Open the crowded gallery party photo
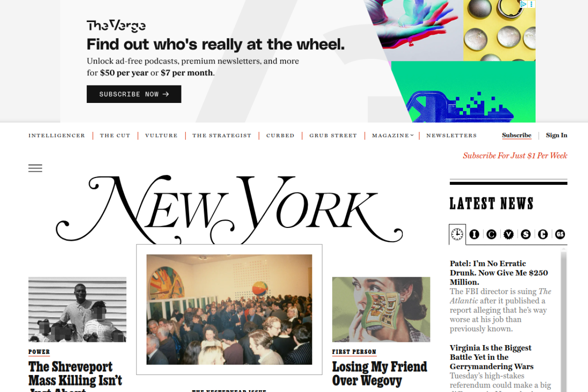 pos(229,310)
